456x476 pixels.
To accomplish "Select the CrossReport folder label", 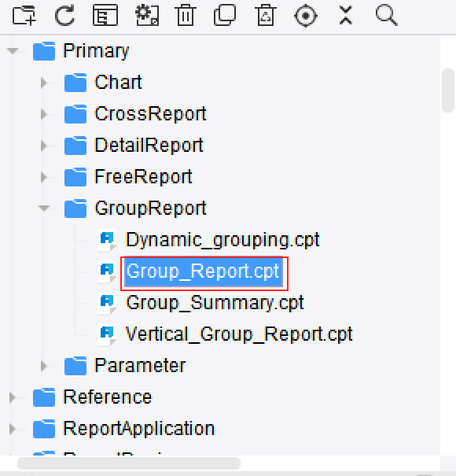I will click(150, 114).
